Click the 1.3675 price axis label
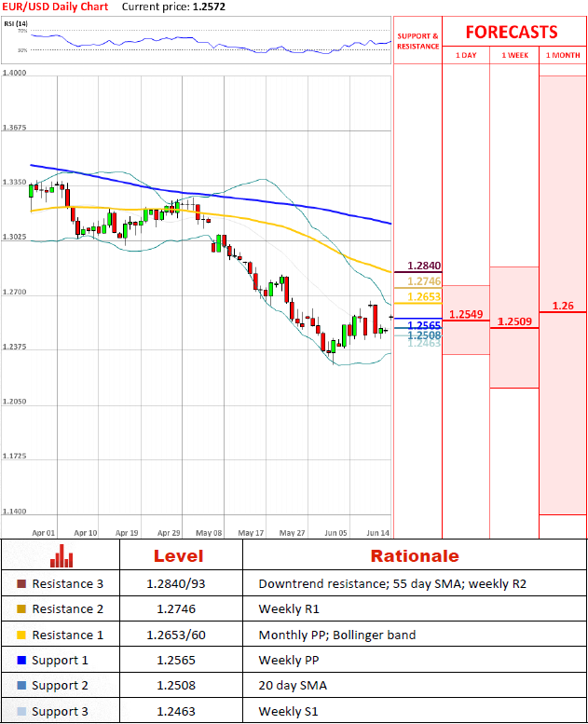Image resolution: width=588 pixels, height=724 pixels. coord(14,128)
